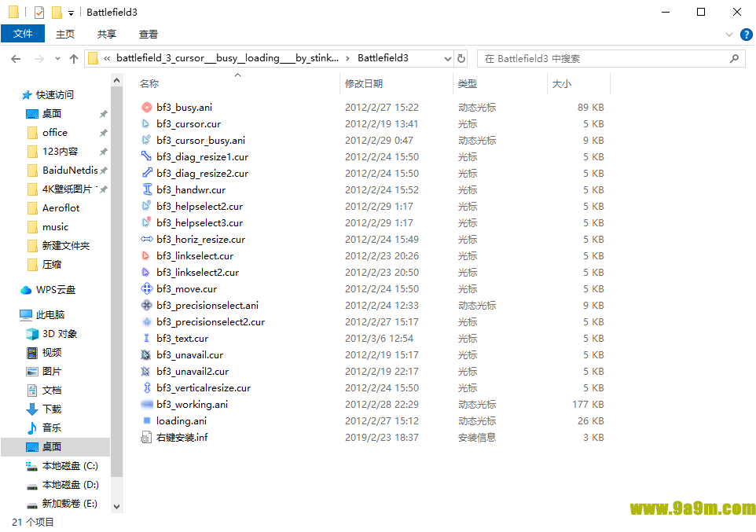Select 此电脑 in the navigation pane

tap(50, 315)
